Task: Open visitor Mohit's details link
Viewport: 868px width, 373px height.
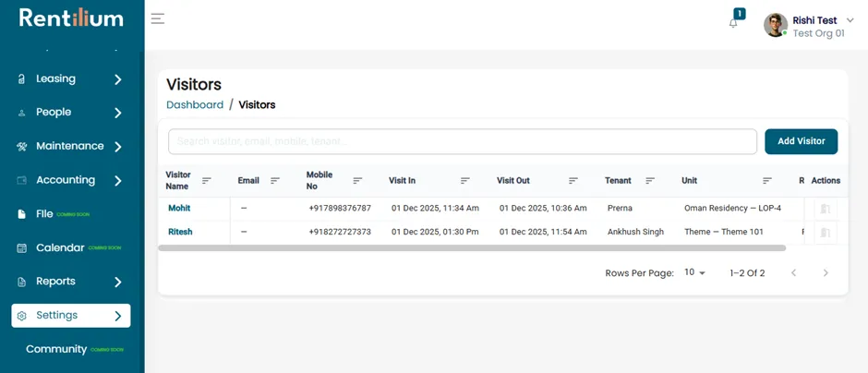Action: point(179,208)
